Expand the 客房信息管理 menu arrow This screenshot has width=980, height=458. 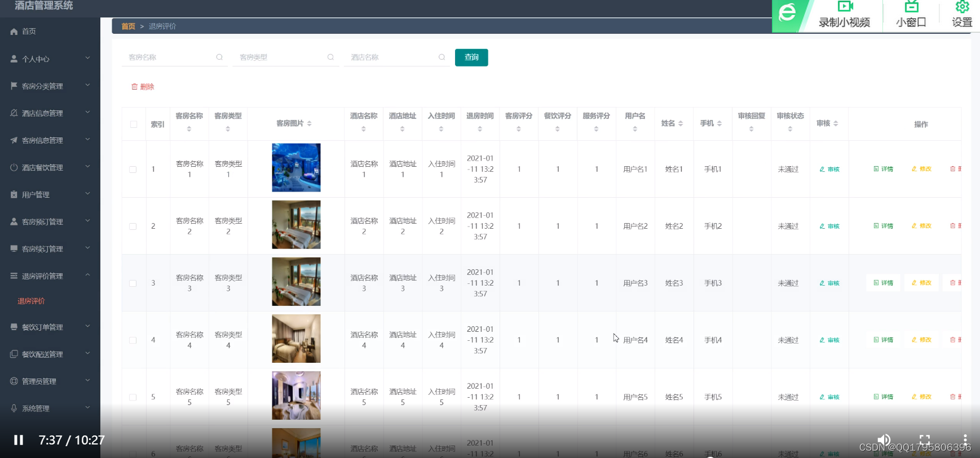[x=87, y=139]
